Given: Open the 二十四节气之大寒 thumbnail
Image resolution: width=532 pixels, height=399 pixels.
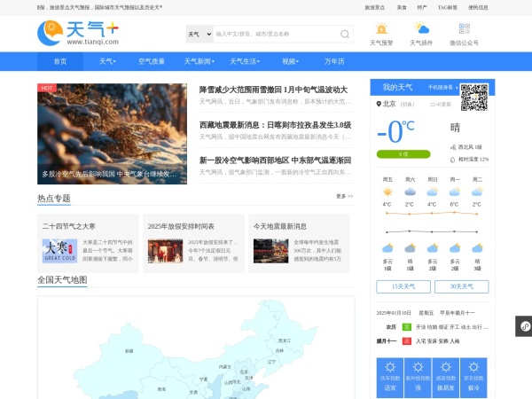Looking at the screenshot, I should click(59, 251).
